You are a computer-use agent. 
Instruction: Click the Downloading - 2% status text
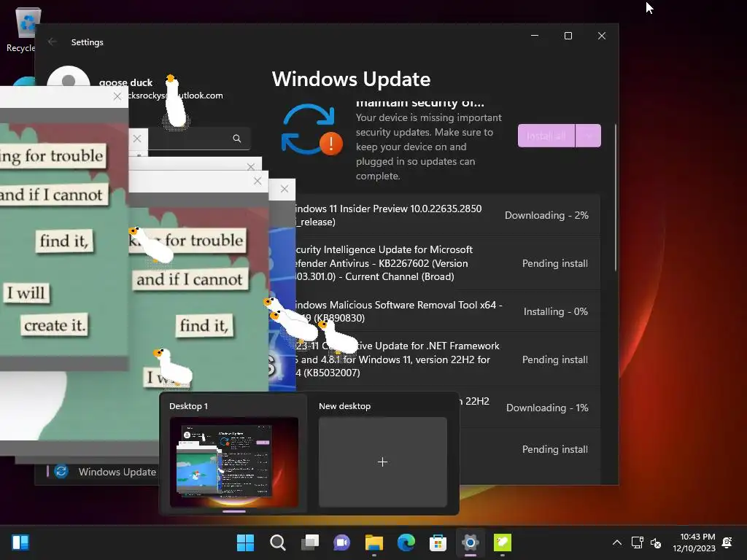546,215
